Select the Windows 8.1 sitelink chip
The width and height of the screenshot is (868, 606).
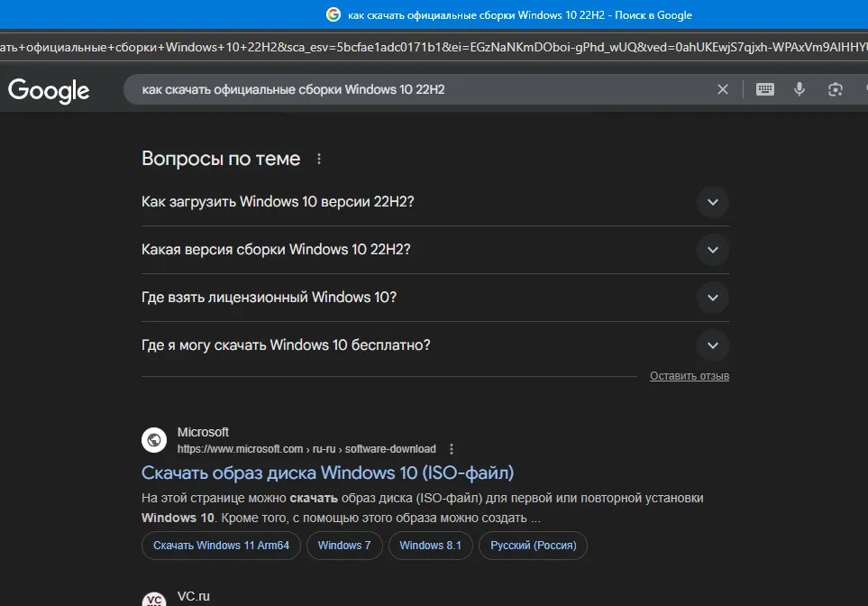pyautogui.click(x=430, y=546)
